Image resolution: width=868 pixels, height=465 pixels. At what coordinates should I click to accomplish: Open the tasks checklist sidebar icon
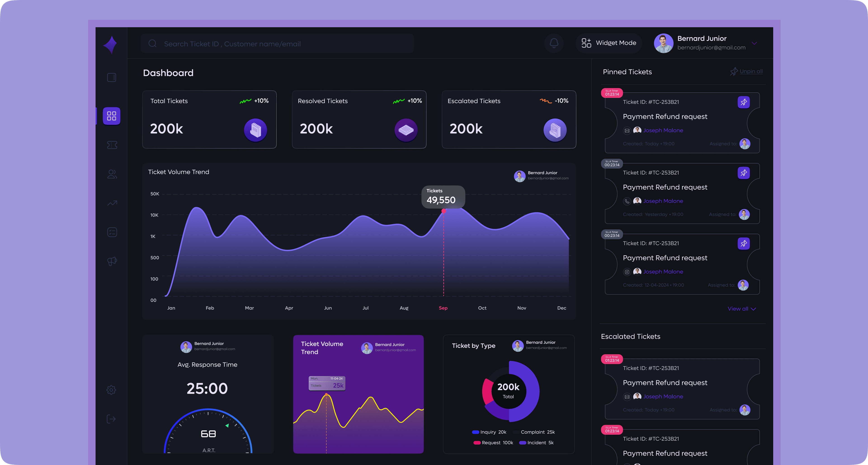(x=112, y=232)
